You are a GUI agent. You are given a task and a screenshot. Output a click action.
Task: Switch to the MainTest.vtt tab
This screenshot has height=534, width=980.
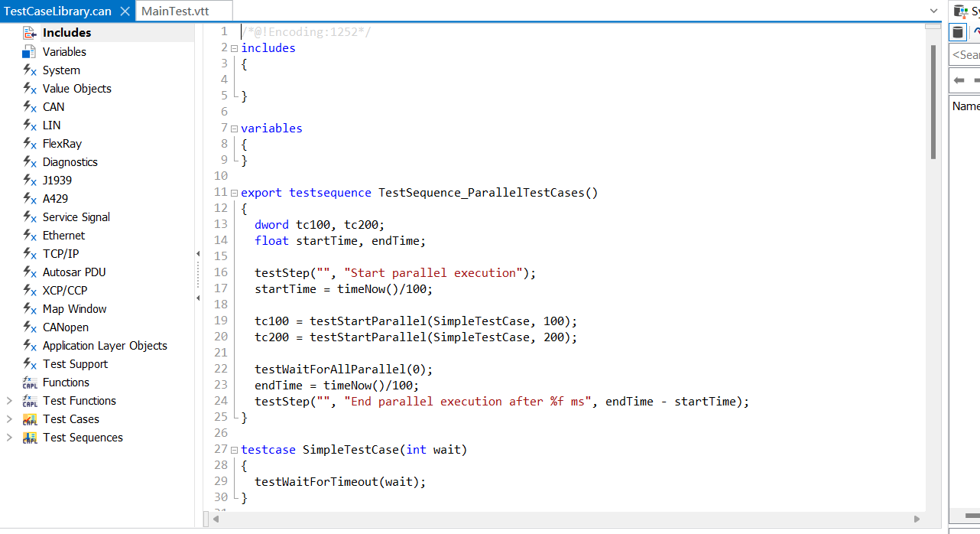coord(183,11)
